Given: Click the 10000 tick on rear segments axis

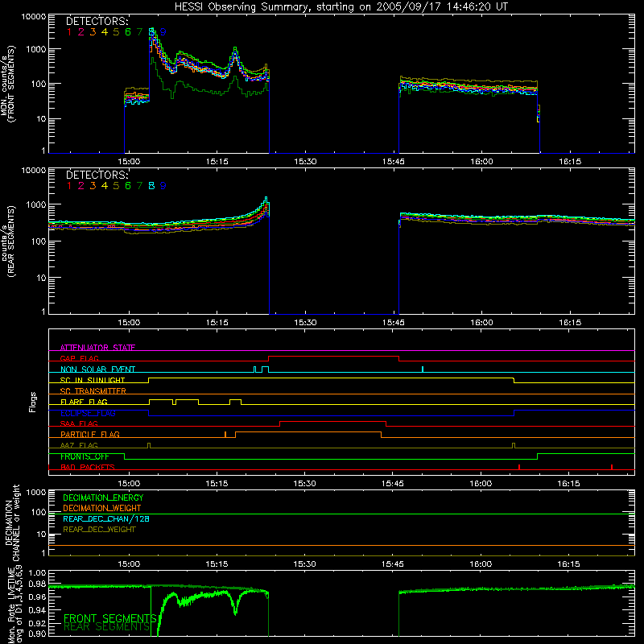Looking at the screenshot, I should coord(34,170).
